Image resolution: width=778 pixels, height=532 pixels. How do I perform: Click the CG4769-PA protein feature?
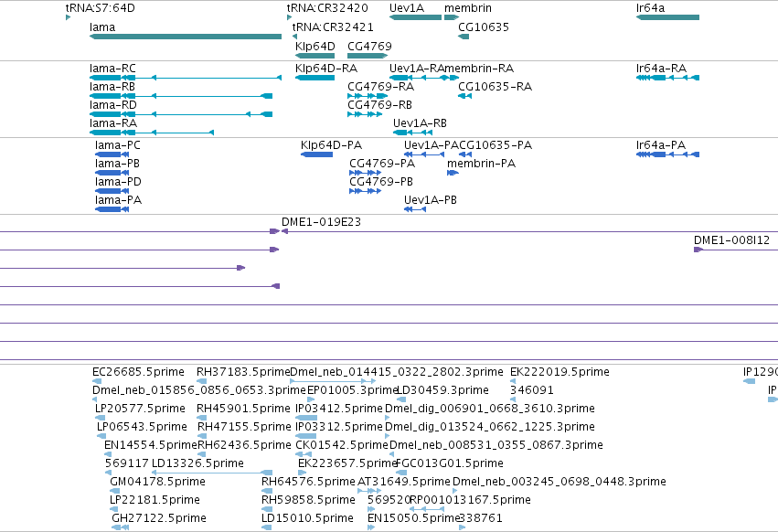(x=365, y=173)
